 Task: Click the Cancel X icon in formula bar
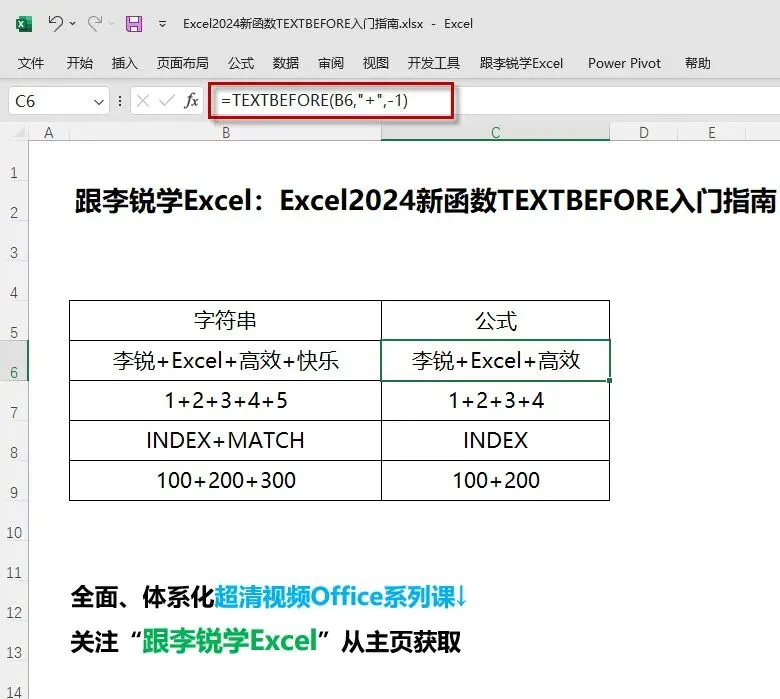pos(143,101)
